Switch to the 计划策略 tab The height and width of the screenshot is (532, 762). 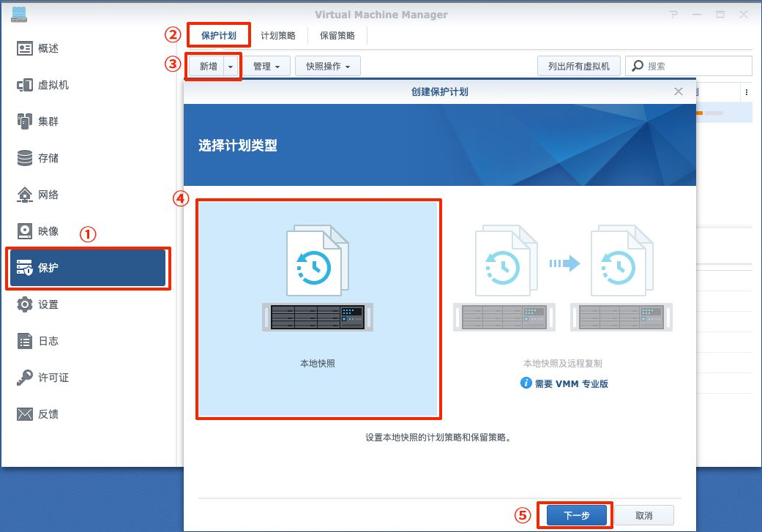pyautogui.click(x=278, y=35)
